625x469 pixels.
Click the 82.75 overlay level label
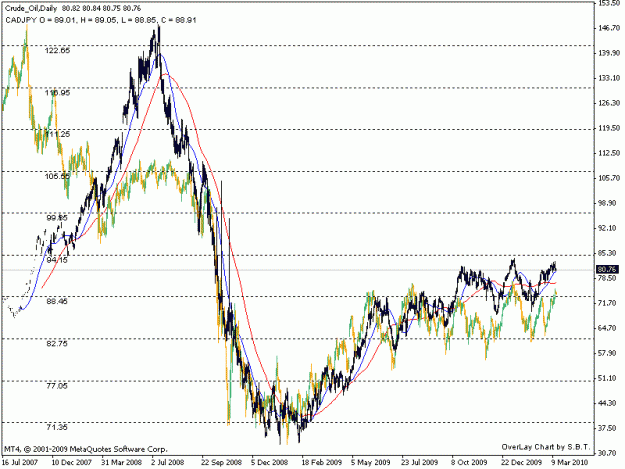(x=58, y=343)
